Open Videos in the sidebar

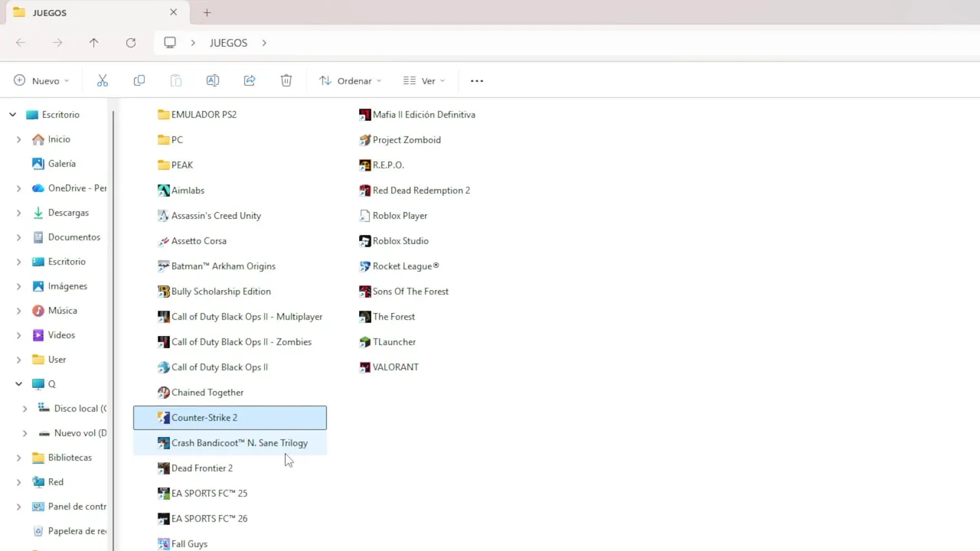click(61, 335)
